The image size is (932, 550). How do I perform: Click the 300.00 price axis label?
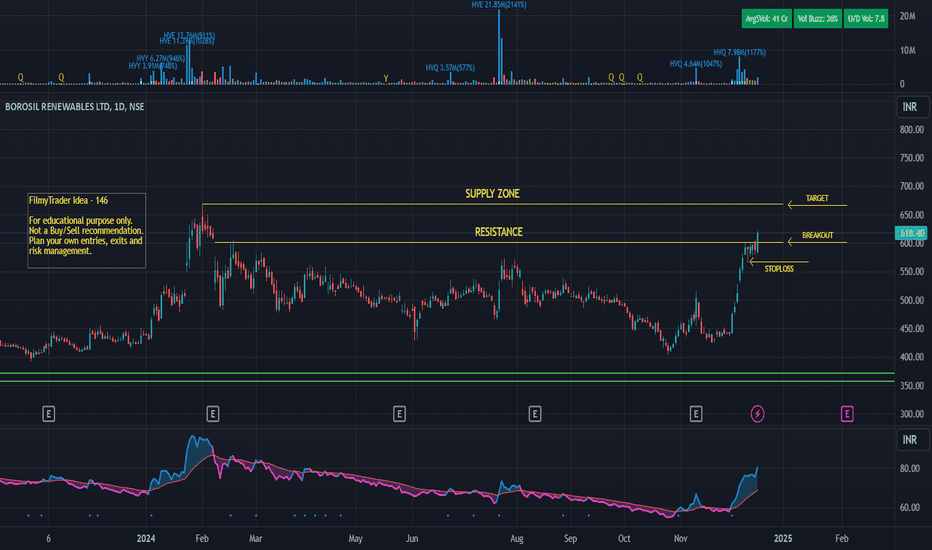point(912,414)
